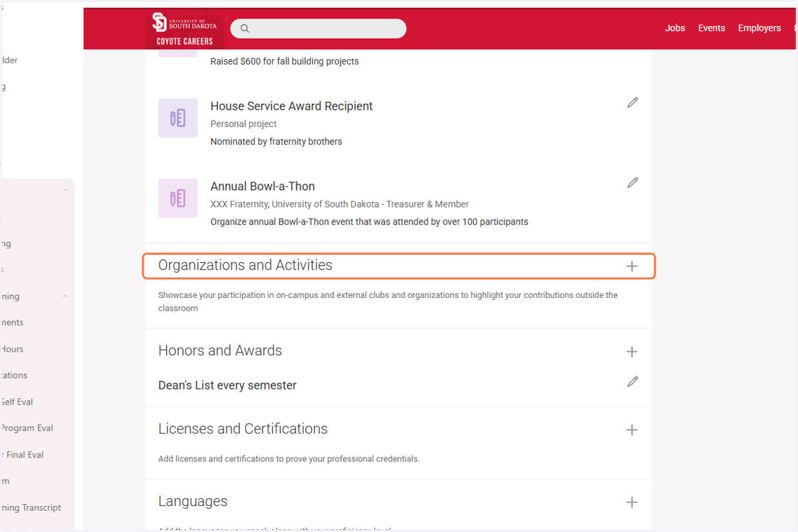Image resolution: width=798 pixels, height=532 pixels.
Task: Open the Events menu
Action: pos(712,28)
